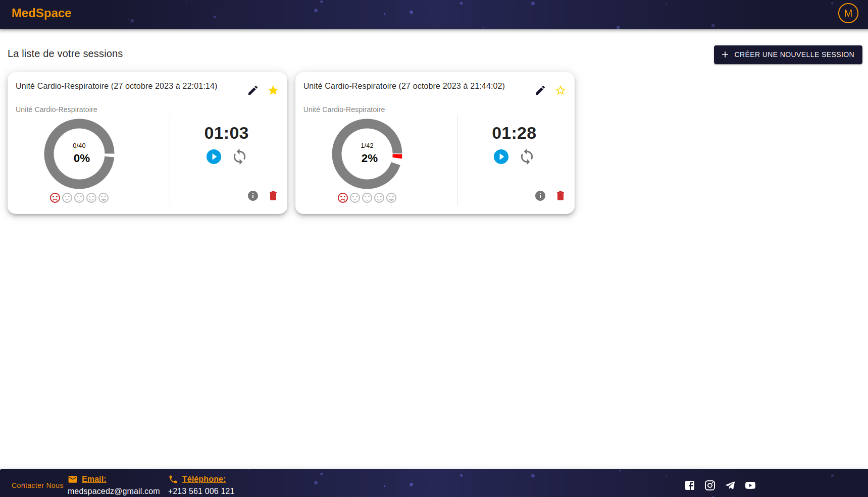Resume the session with 01:28 timer
Screen dimensions: 868x497
(501, 157)
